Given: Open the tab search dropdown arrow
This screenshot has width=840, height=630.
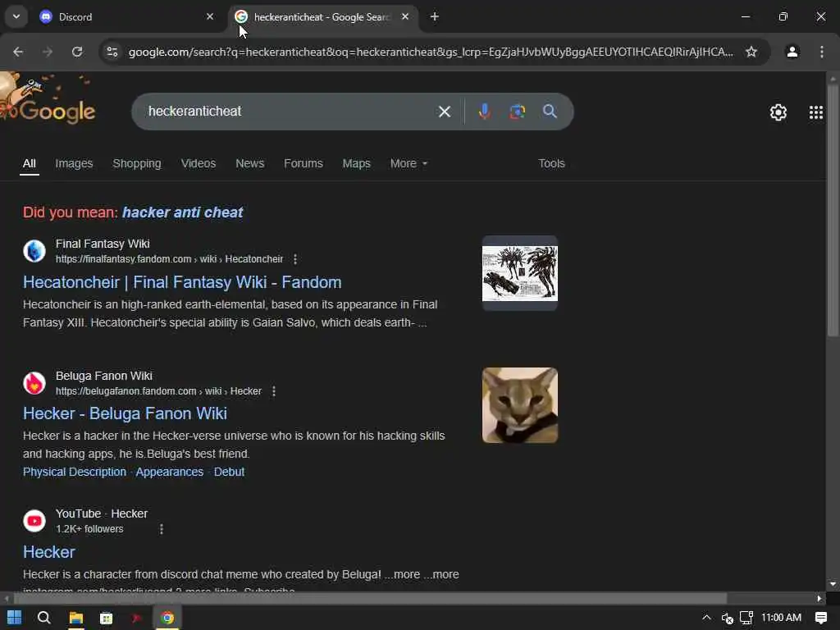Looking at the screenshot, I should 16,16.
